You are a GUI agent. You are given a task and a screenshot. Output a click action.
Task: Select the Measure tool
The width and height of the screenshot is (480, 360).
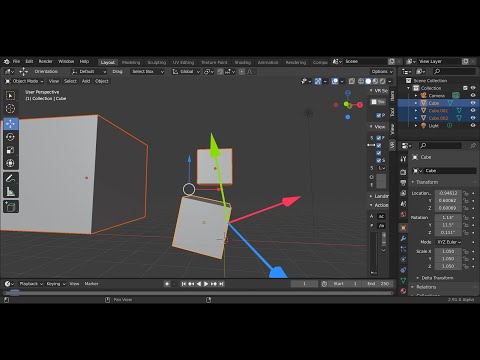click(x=10, y=192)
